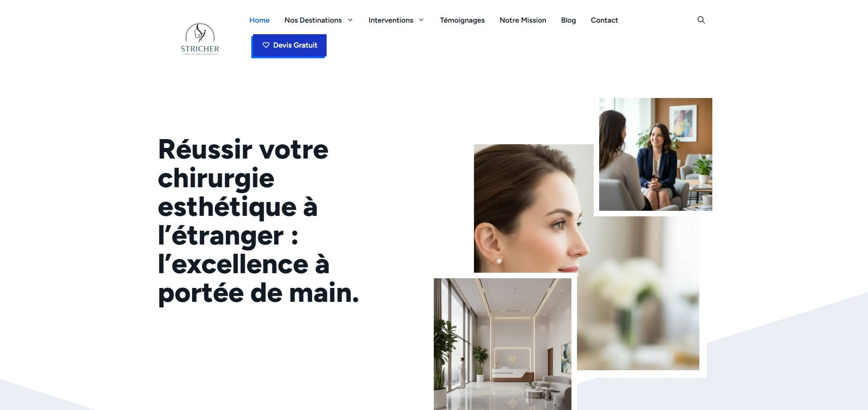
Task: Navigate to Notre Mission
Action: 523,20
